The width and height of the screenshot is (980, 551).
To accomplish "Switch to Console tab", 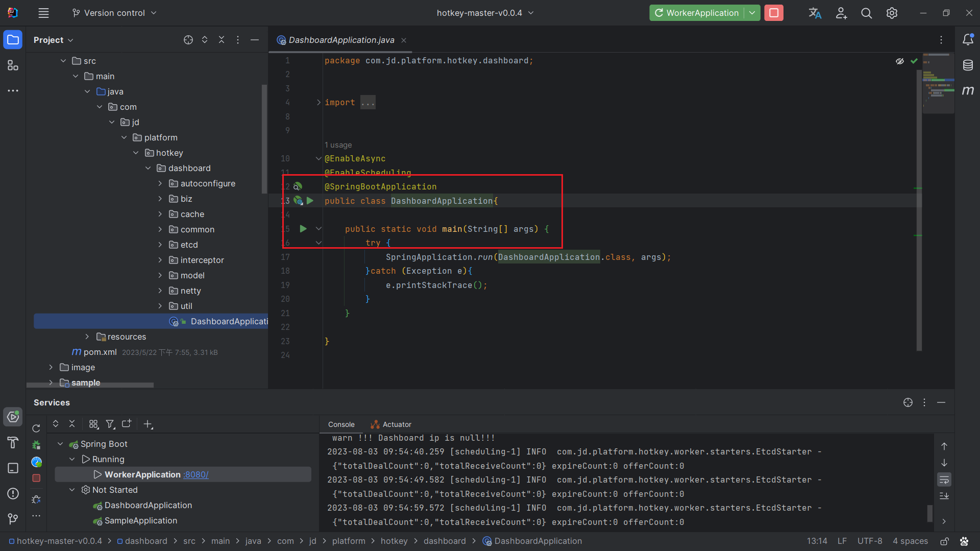I will tap(341, 424).
